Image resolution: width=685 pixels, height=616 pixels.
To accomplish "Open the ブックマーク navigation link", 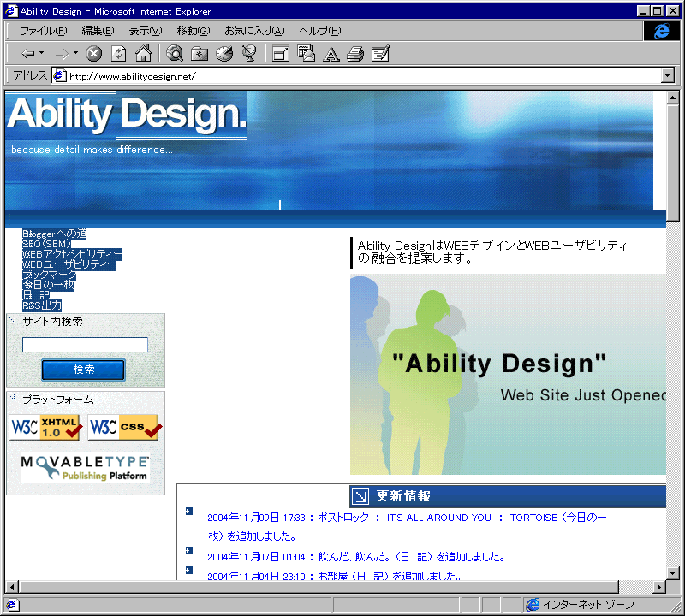I will point(49,275).
